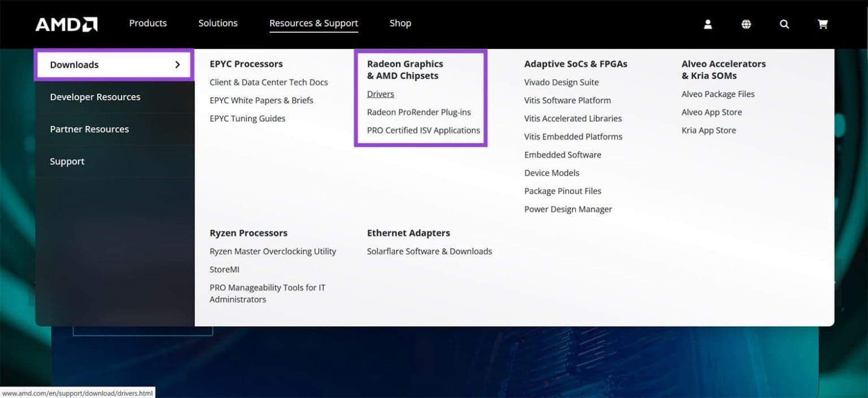Click Solarflare Software & Downloads

(429, 251)
